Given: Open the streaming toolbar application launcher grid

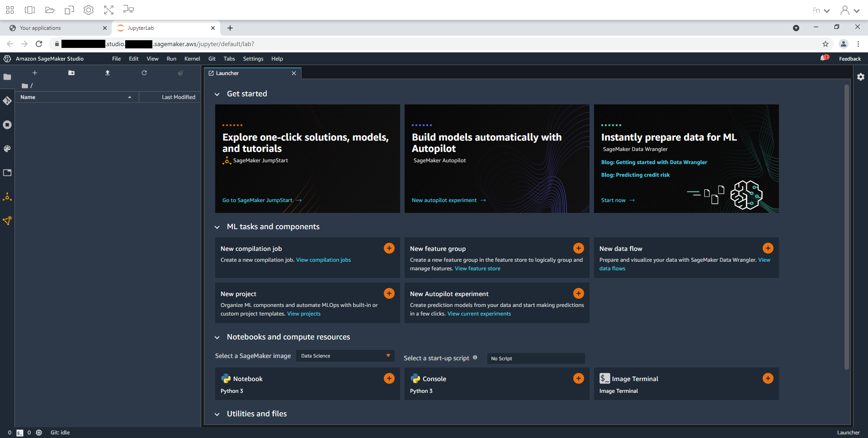Looking at the screenshot, I should coord(10,10).
